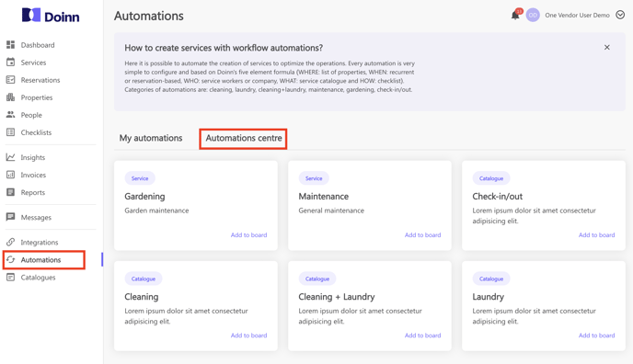Image resolution: width=633 pixels, height=364 pixels.
Task: Click the Insights chart icon
Action: 10,157
